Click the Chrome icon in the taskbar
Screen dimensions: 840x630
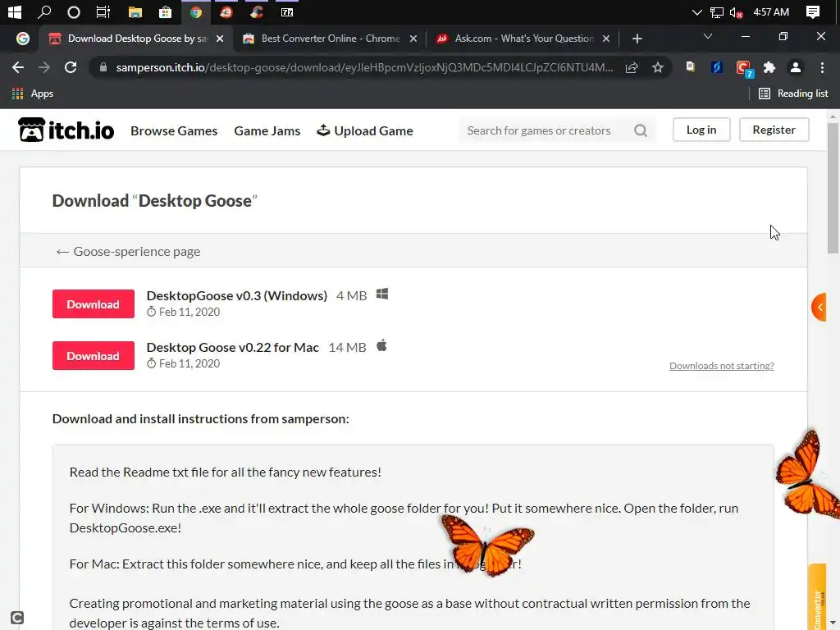pyautogui.click(x=195, y=11)
